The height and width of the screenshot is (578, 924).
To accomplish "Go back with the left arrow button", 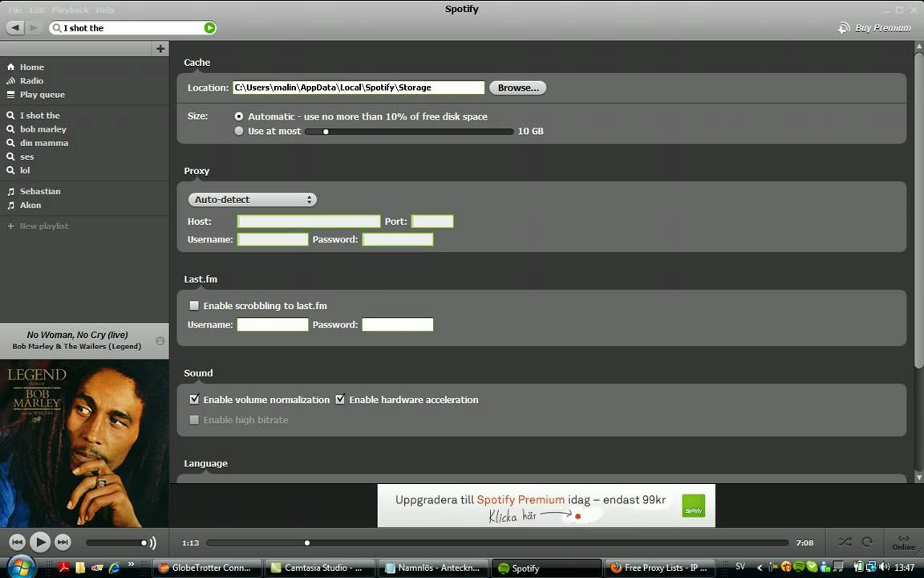I will [14, 28].
